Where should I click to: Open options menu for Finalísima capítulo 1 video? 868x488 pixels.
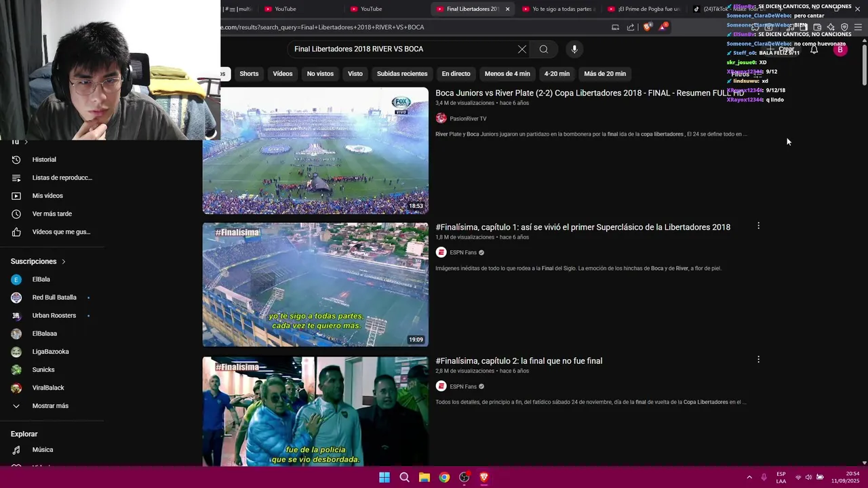[x=758, y=226]
